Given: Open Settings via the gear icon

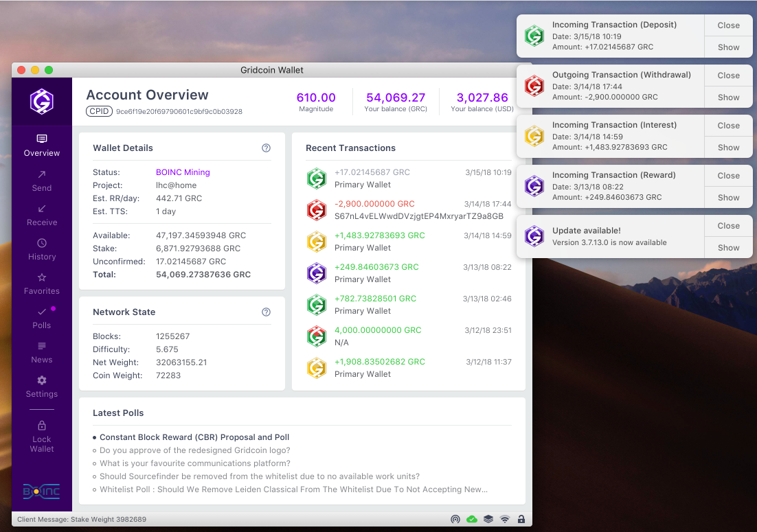Looking at the screenshot, I should [x=42, y=380].
